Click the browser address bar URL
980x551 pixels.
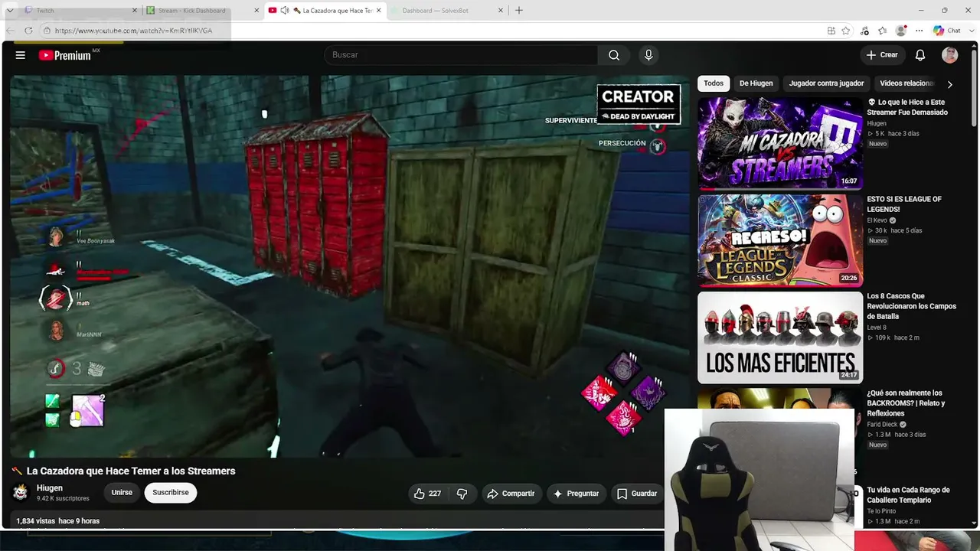(134, 31)
